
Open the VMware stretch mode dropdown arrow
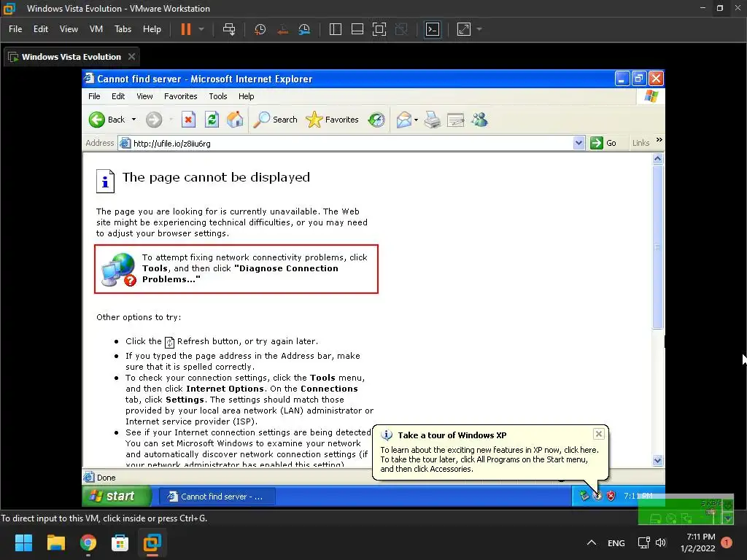click(x=479, y=29)
